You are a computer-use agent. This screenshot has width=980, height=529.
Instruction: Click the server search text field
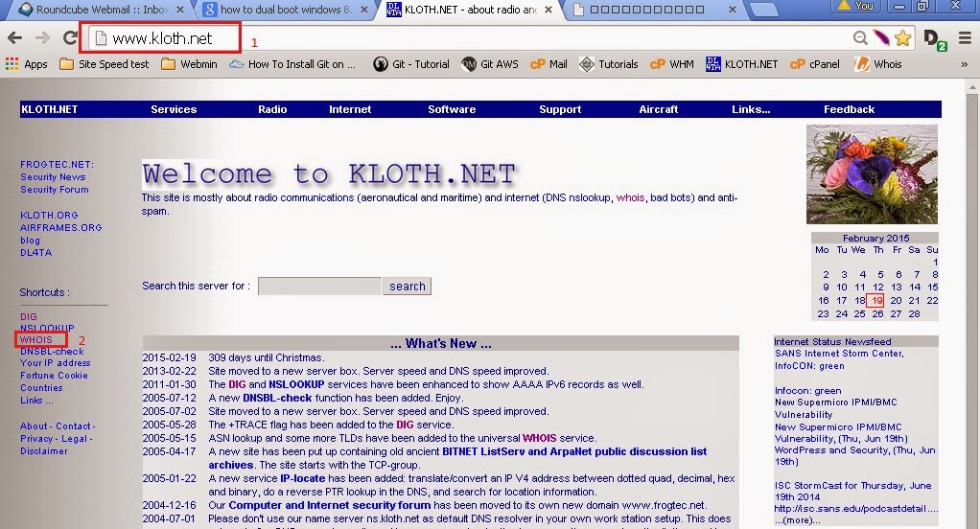(319, 286)
